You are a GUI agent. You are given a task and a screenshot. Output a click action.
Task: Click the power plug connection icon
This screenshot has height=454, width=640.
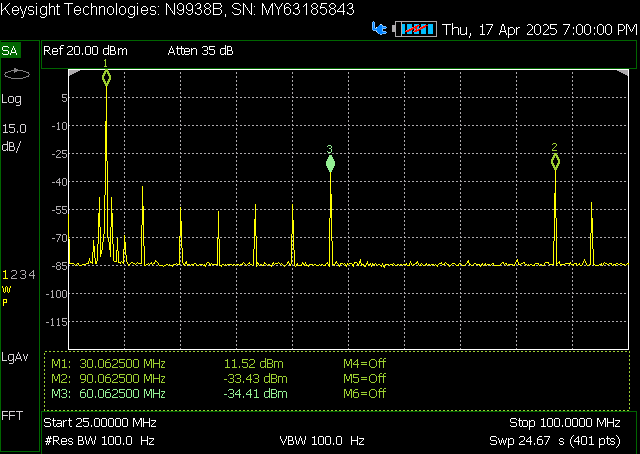(379, 29)
